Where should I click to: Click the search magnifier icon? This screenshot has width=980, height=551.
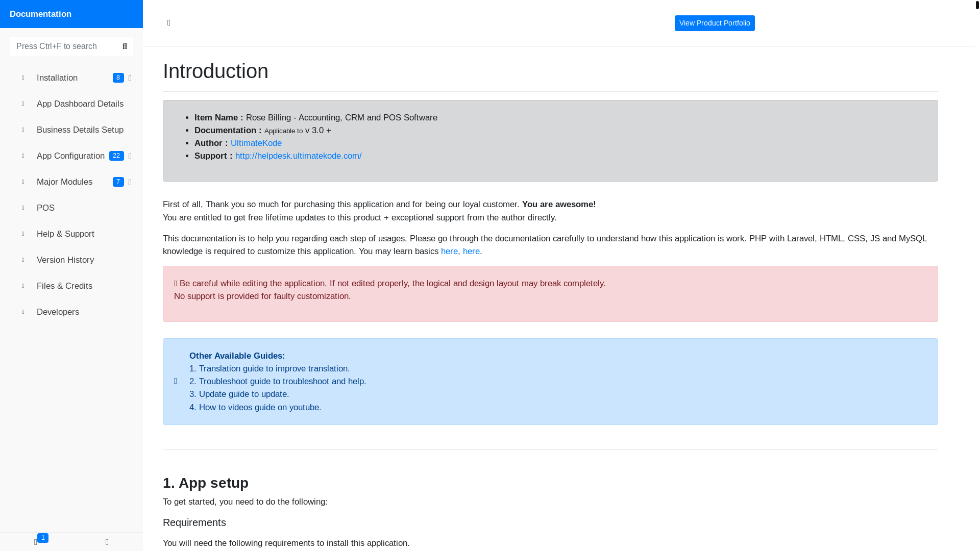pos(125,46)
